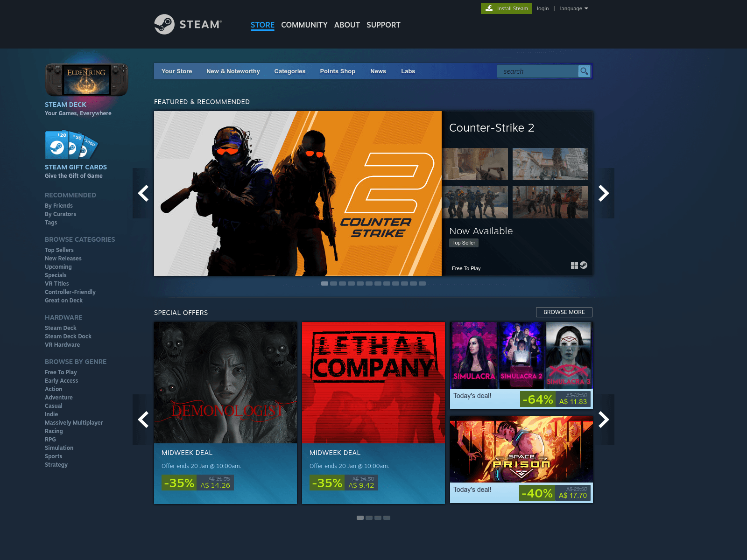This screenshot has height=560, width=747.
Task: Open VR Hardware link
Action: click(62, 345)
